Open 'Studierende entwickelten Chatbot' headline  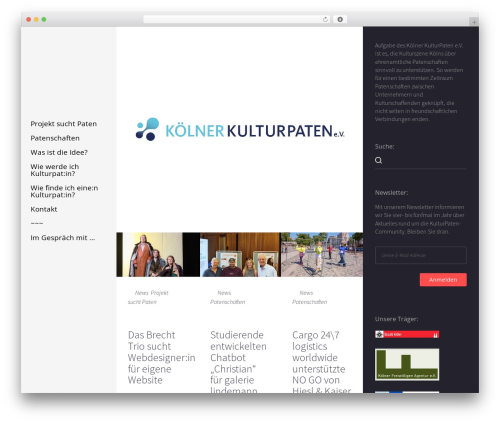point(238,361)
